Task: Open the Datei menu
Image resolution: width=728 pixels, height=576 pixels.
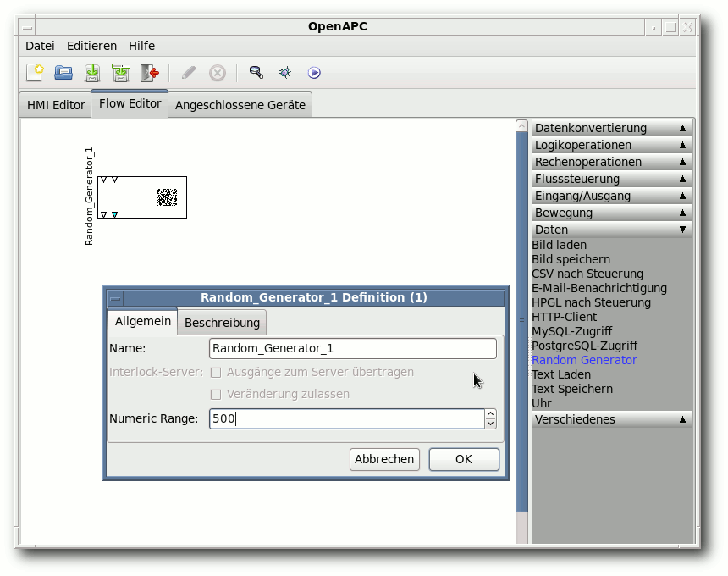Action: 40,46
